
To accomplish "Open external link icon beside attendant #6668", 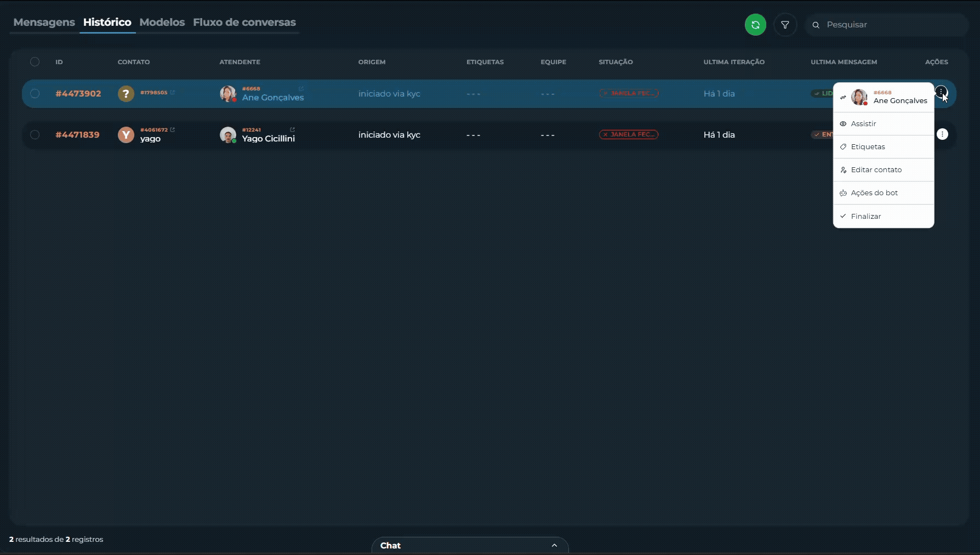I will coord(301,89).
